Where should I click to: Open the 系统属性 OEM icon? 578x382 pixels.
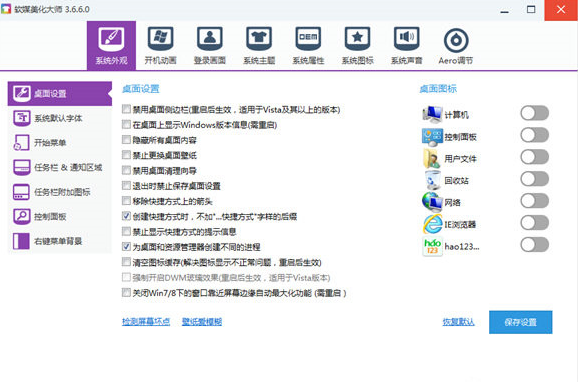[x=308, y=45]
